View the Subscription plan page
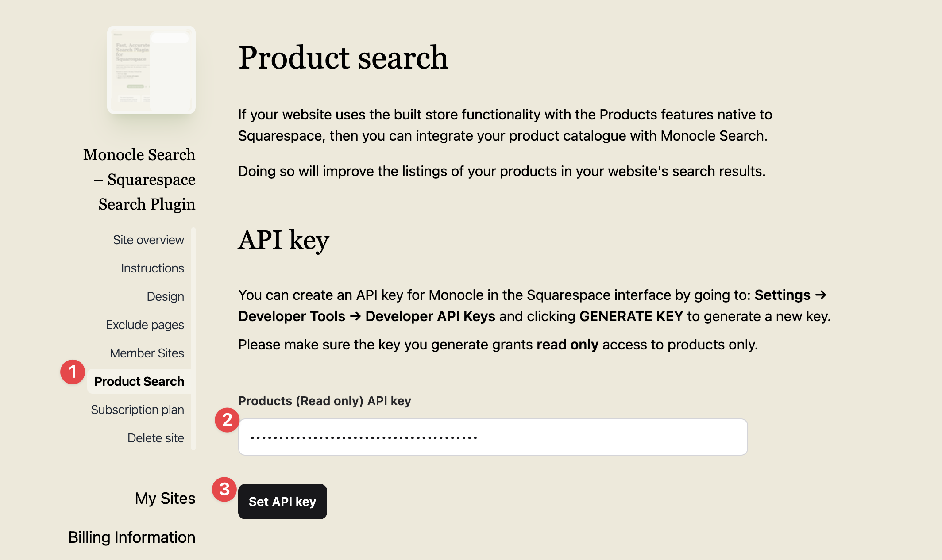Screen dimensions: 942x560 tap(138, 410)
